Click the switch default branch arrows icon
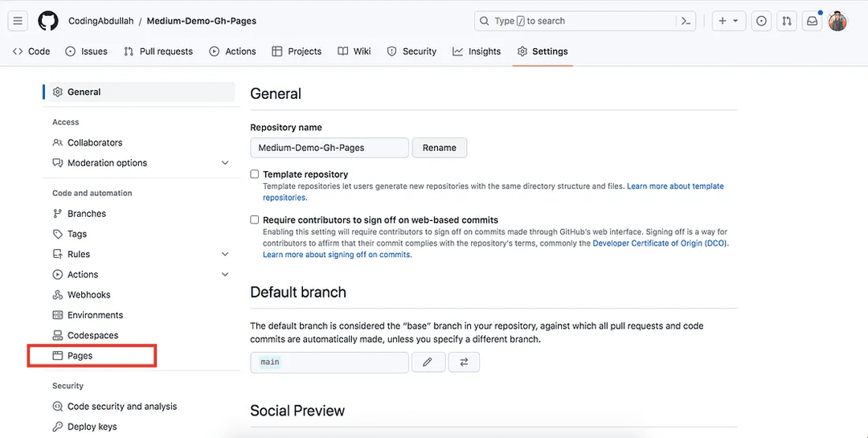 (x=464, y=362)
